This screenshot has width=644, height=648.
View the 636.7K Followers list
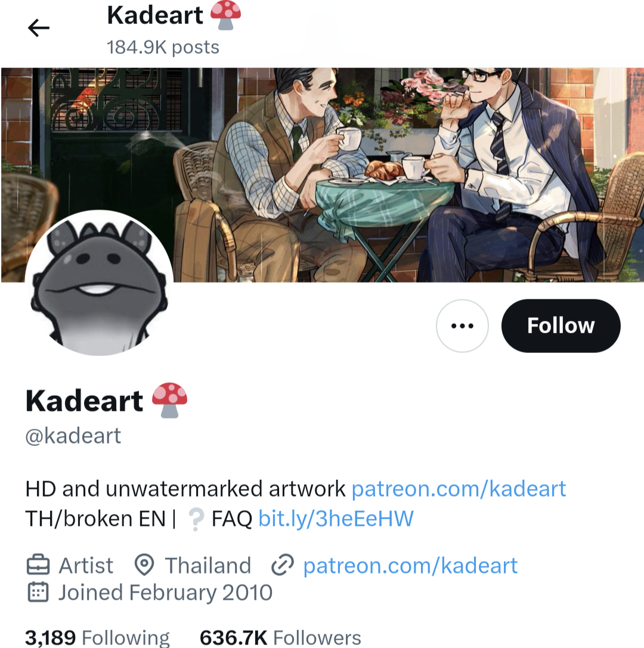(280, 637)
